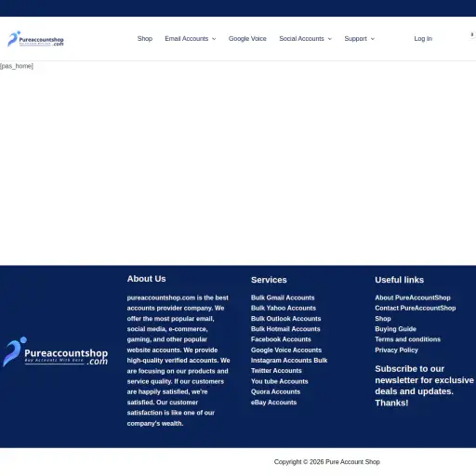Open Bulk Yahoo Accounts link
The height and width of the screenshot is (476, 476).
click(284, 308)
